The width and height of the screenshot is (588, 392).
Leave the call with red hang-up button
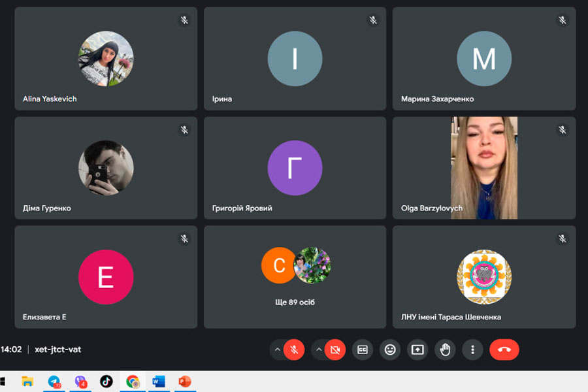pyautogui.click(x=504, y=350)
